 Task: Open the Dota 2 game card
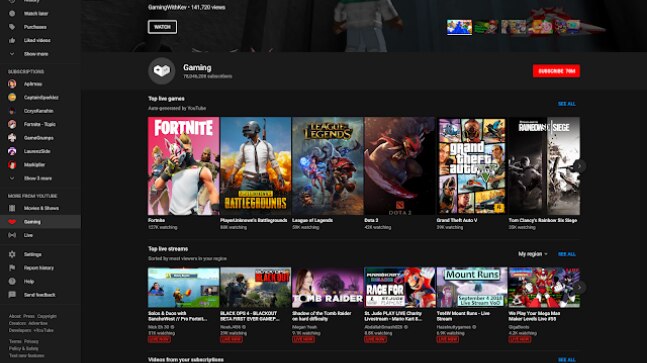click(x=400, y=166)
